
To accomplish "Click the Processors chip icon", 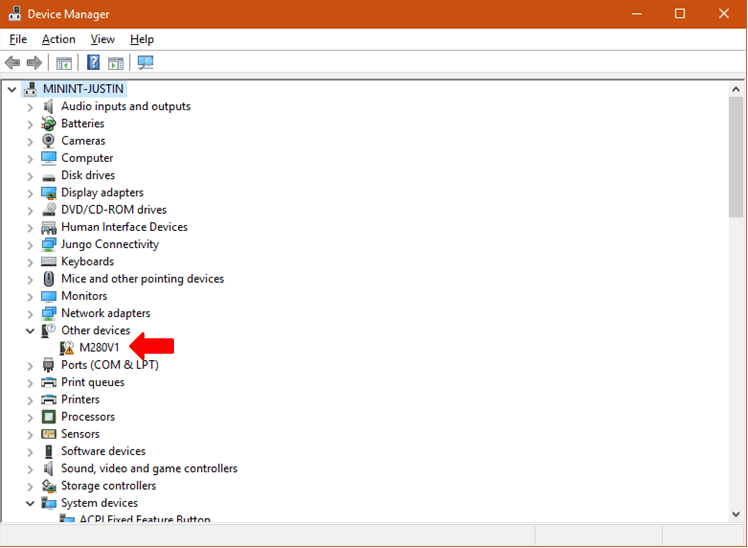I will pos(48,417).
